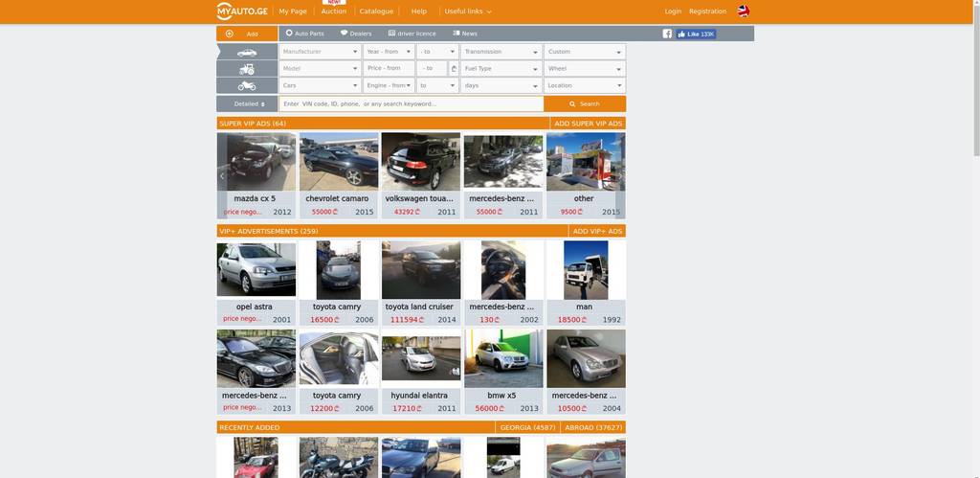Go to previous Super VIP ads slide
The image size is (980, 478).
pos(222,176)
